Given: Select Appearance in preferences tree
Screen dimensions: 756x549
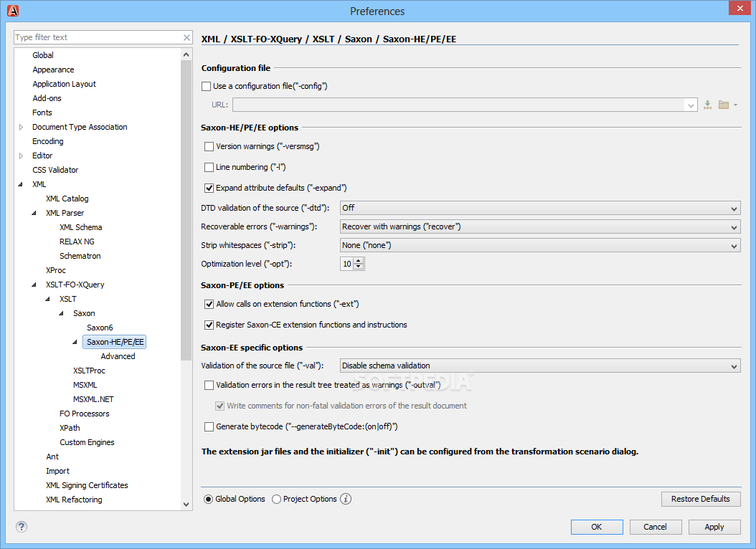Looking at the screenshot, I should click(53, 70).
